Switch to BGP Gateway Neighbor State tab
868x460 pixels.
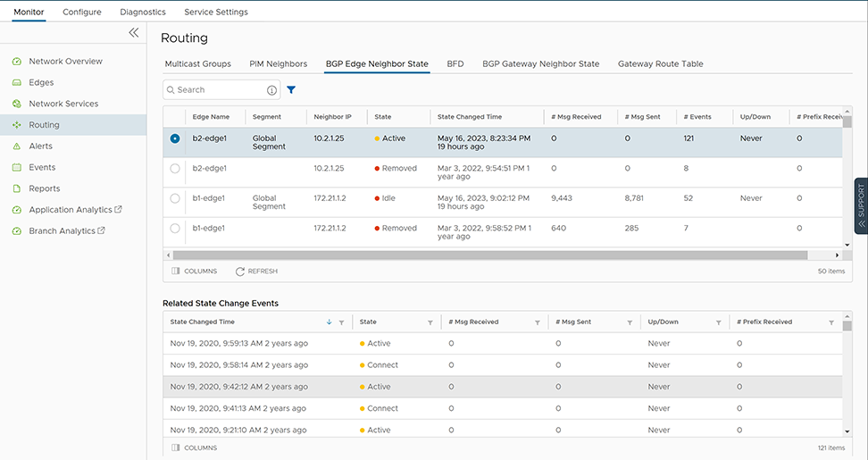(540, 64)
